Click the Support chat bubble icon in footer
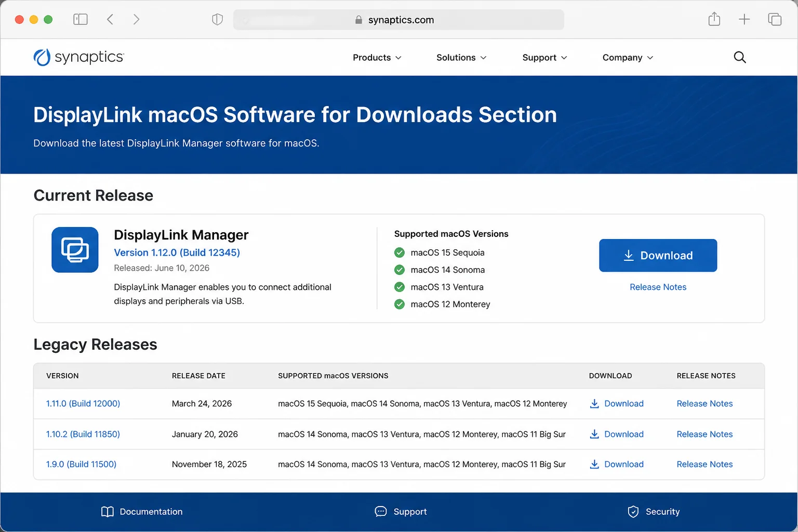 pyautogui.click(x=381, y=512)
